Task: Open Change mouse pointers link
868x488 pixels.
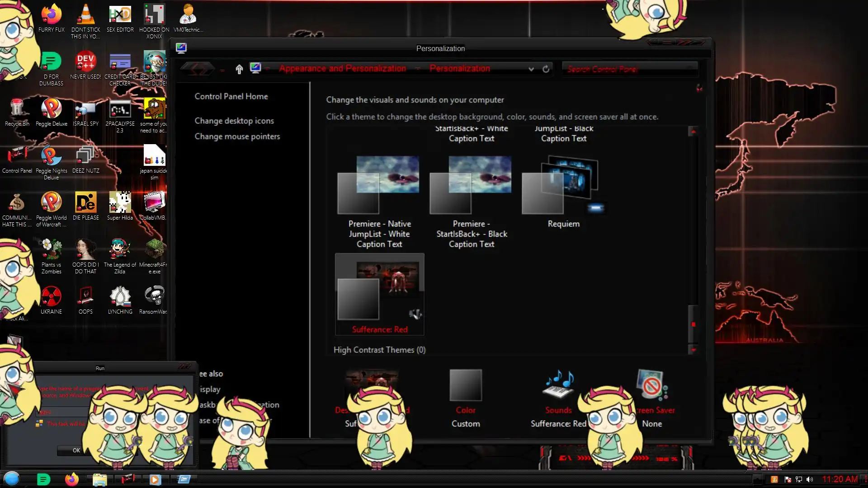Action: click(237, 136)
